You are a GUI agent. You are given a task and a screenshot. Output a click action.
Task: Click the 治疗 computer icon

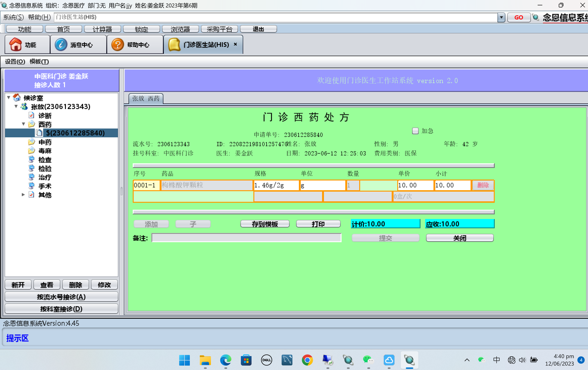click(32, 177)
